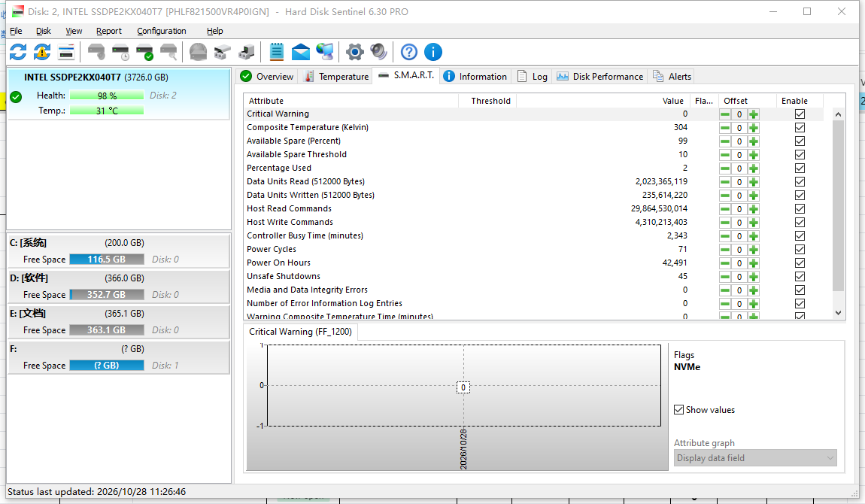This screenshot has height=504, width=865.
Task: Click the globe and monitor toolbar icon
Action: point(325,53)
